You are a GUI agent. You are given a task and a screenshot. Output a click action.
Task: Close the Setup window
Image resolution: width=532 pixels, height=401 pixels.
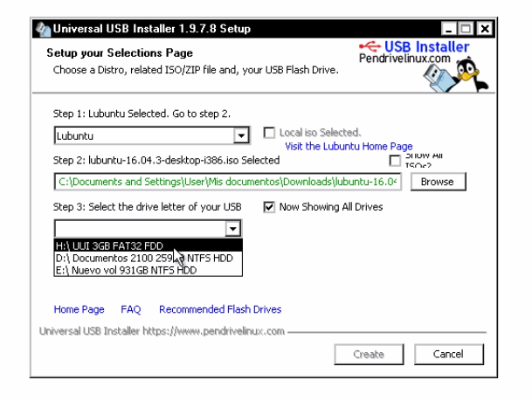[x=485, y=29]
